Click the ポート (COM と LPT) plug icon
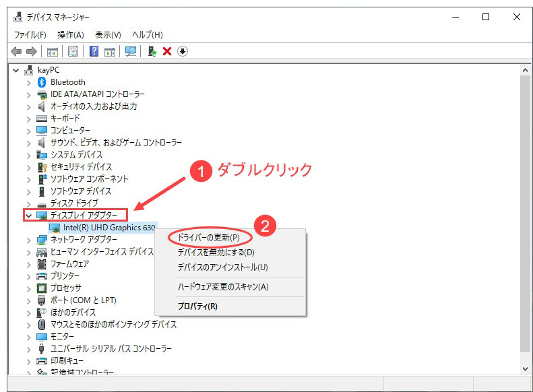533x392 pixels. coord(42,300)
